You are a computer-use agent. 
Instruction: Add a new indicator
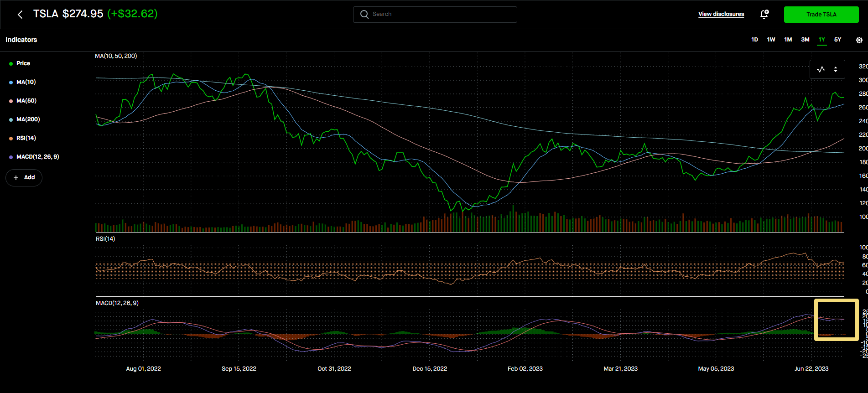point(24,177)
